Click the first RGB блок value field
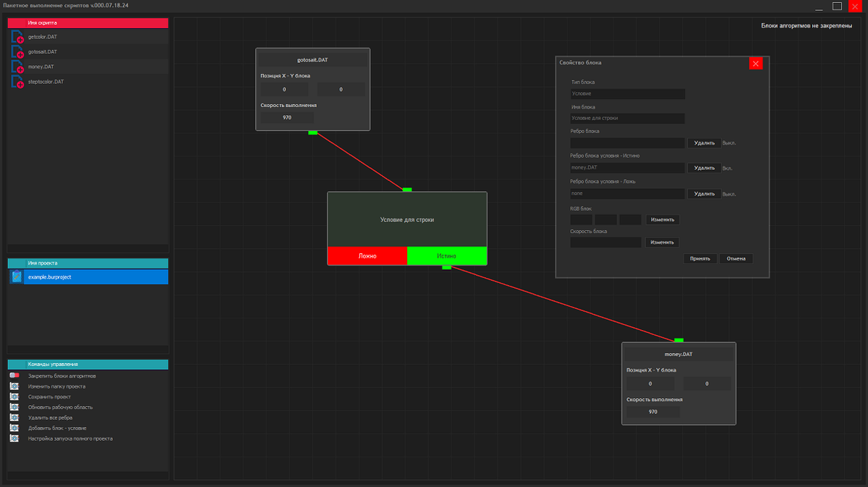The height and width of the screenshot is (487, 868). click(x=582, y=219)
